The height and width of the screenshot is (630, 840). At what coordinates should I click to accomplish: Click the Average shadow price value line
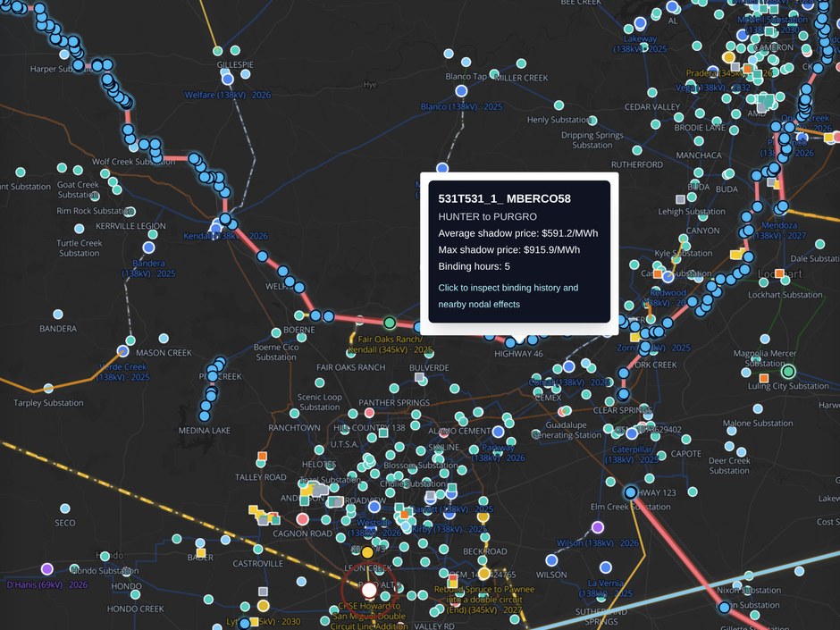click(x=518, y=233)
